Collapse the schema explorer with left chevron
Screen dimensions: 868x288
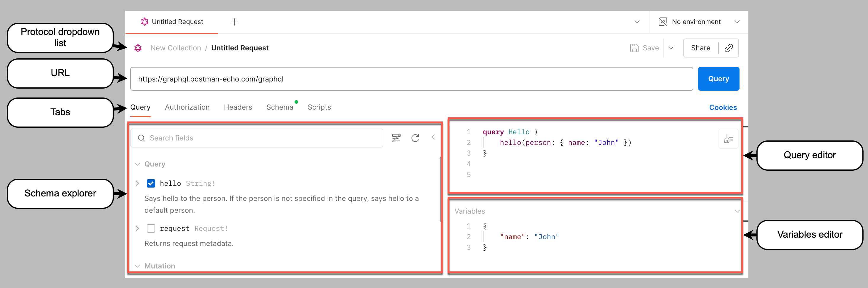[x=433, y=137]
